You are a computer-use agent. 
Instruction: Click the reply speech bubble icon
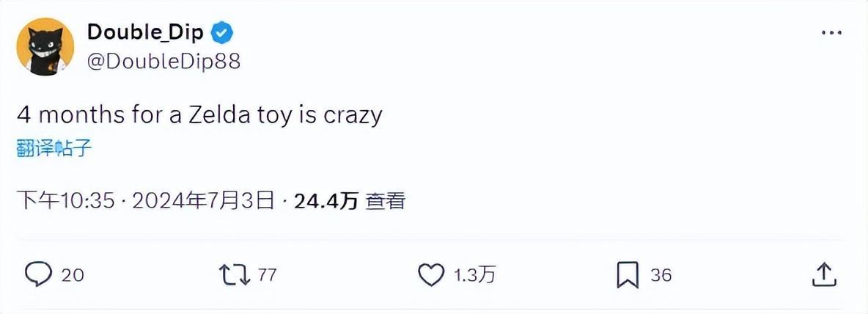click(39, 274)
